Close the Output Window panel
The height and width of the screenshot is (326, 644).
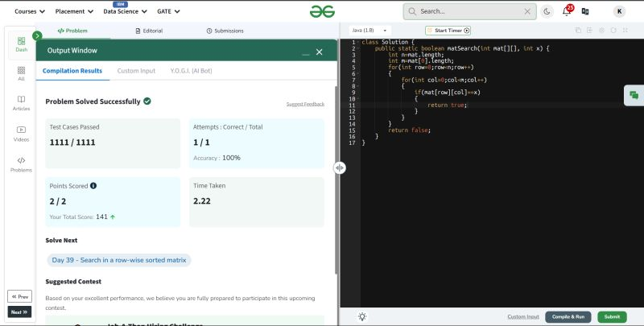tap(319, 52)
